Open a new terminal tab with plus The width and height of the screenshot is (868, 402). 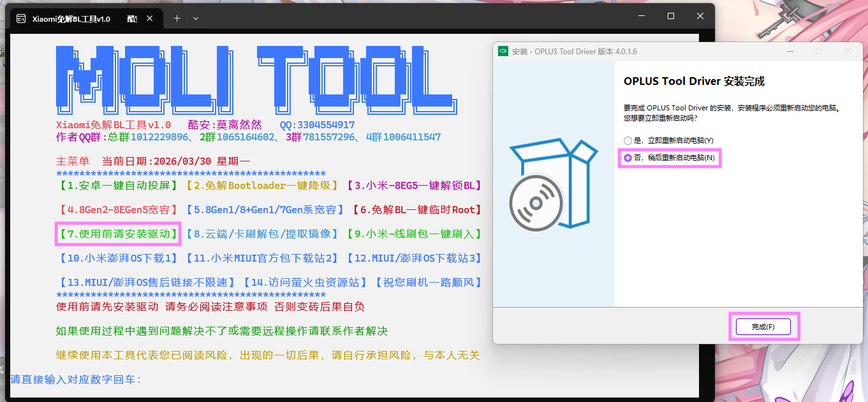click(x=177, y=18)
